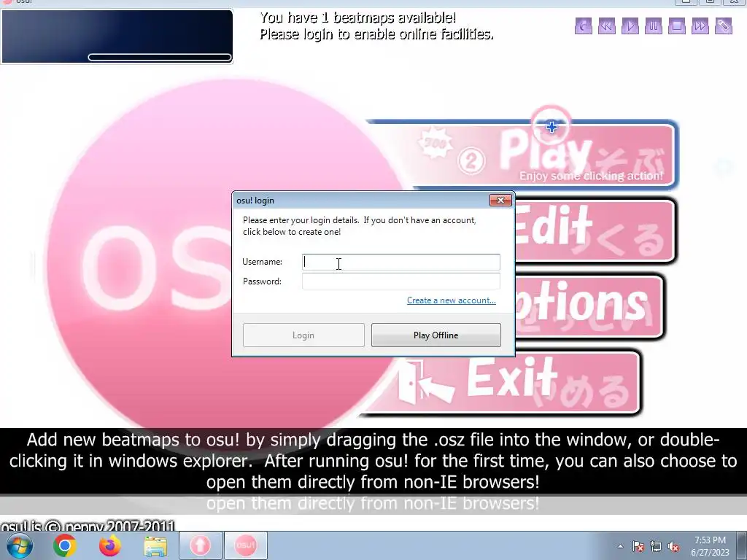The height and width of the screenshot is (560, 747).
Task: Open Windows Explorer from the taskbar
Action: pyautogui.click(x=155, y=546)
